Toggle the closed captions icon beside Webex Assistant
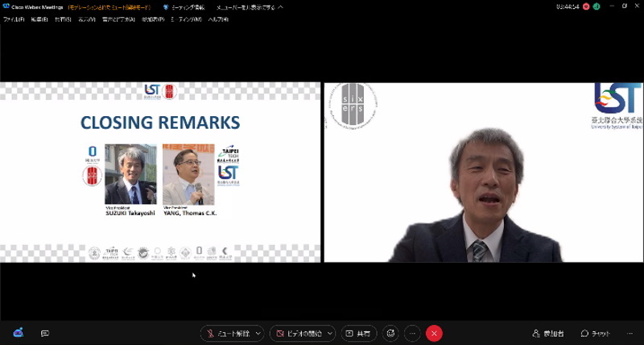Viewport: 644px width, 345px height. [45, 334]
